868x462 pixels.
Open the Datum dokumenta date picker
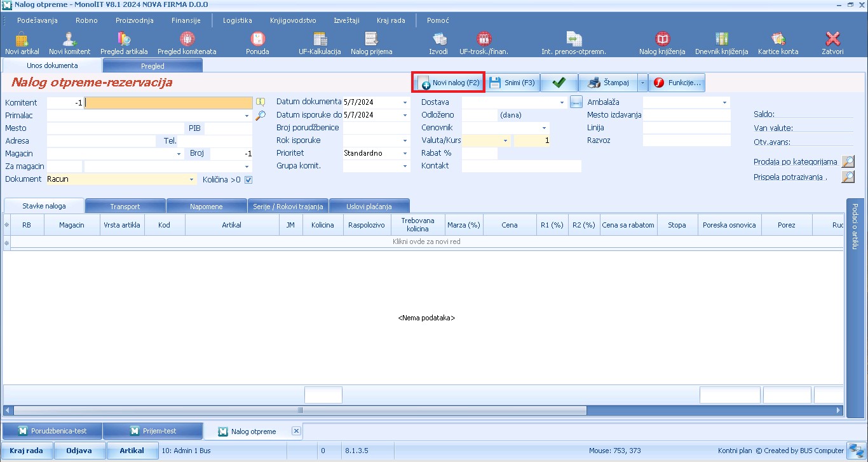[405, 102]
